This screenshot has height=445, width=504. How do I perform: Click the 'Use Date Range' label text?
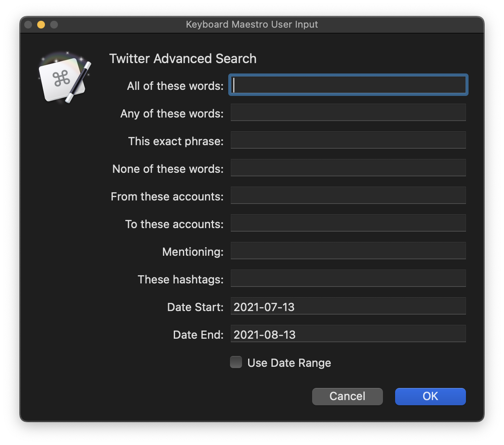click(289, 363)
